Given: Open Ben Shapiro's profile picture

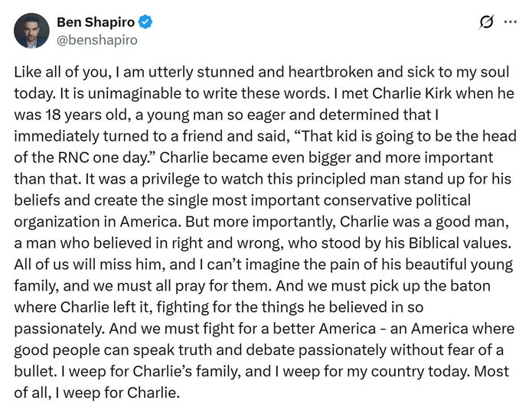Looking at the screenshot, I should [x=31, y=31].
